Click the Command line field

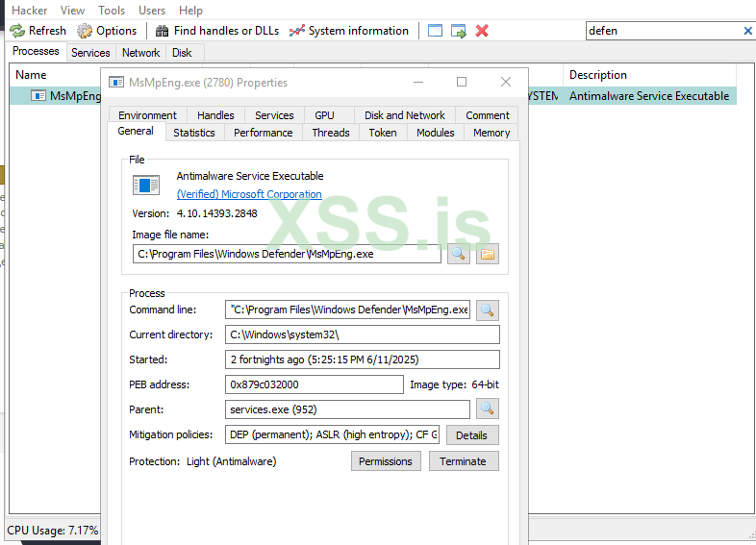[347, 310]
